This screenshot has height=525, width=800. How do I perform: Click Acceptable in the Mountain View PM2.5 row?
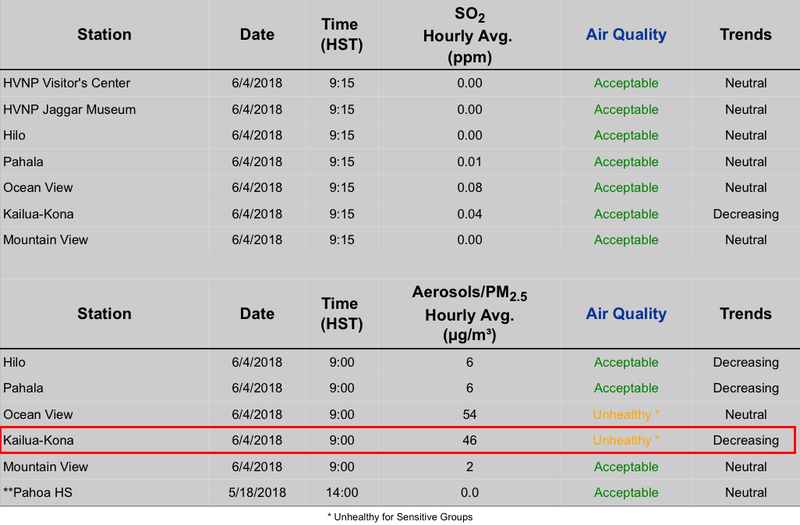[x=626, y=466]
